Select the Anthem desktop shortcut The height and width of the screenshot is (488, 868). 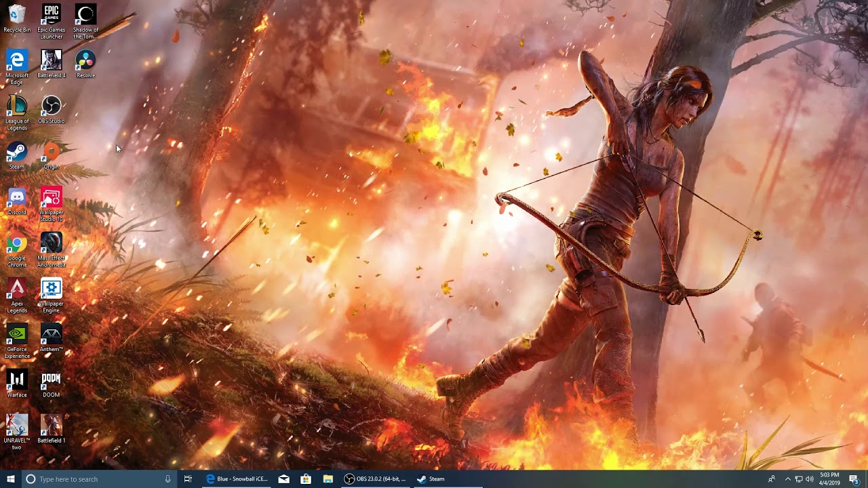51,338
